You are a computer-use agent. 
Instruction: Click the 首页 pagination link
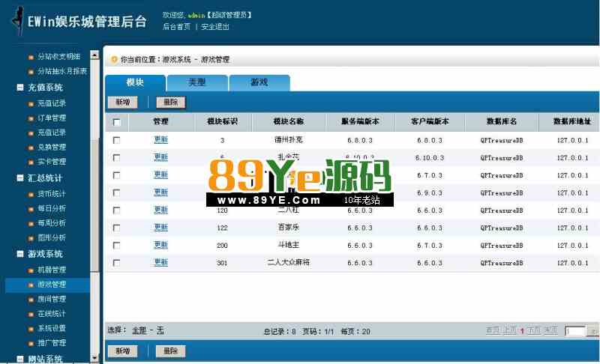coord(493,330)
